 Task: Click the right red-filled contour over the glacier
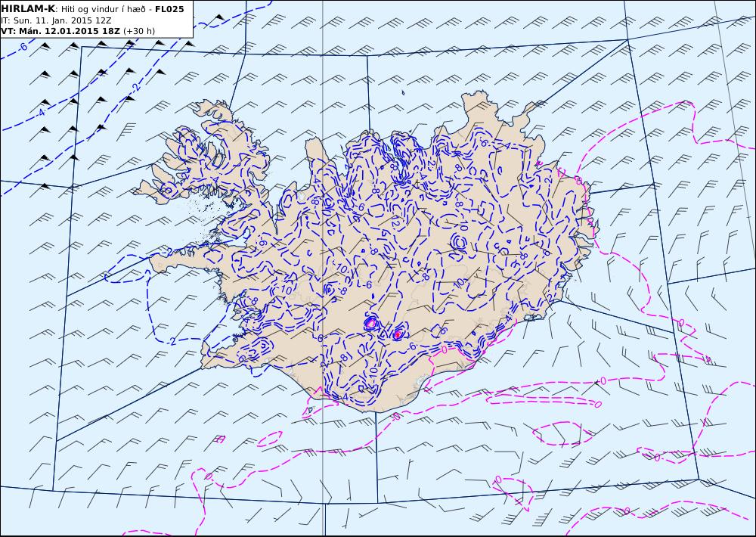point(398,334)
